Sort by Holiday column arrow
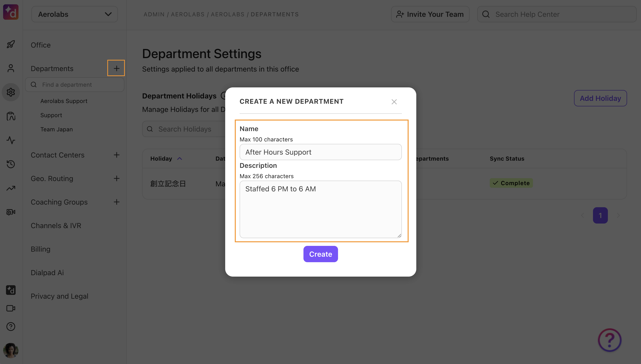The width and height of the screenshot is (641, 364). pyautogui.click(x=180, y=158)
